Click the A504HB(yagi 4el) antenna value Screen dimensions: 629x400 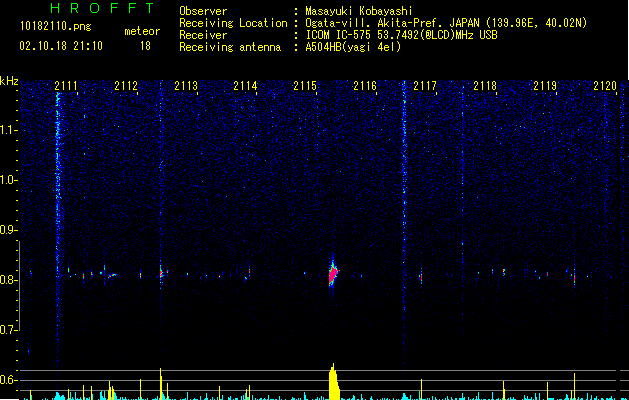[353, 47]
